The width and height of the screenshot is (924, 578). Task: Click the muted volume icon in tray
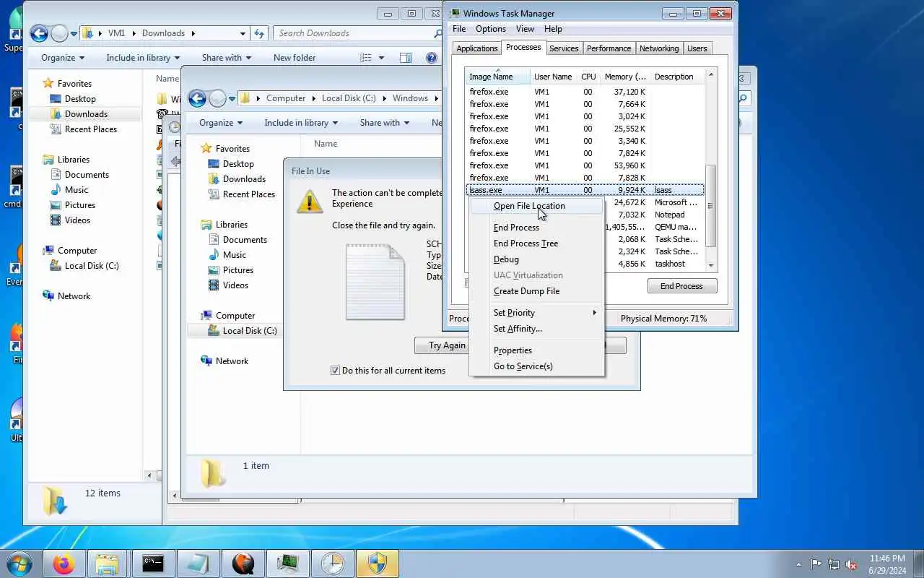point(852,564)
